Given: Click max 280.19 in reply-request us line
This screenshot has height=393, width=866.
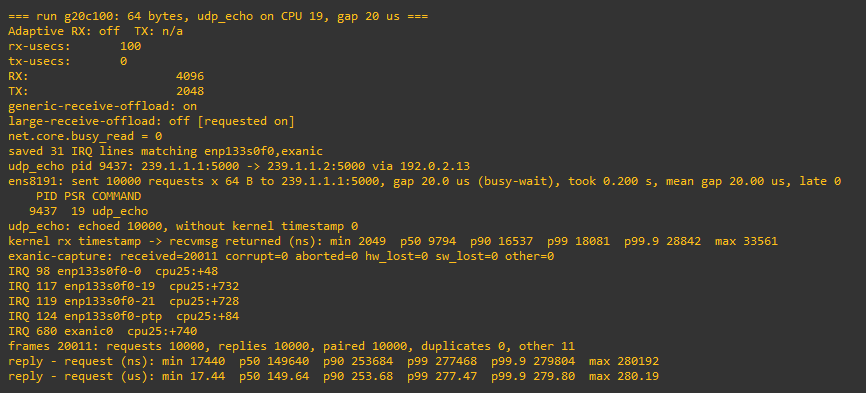Looking at the screenshot, I should pos(624,376).
